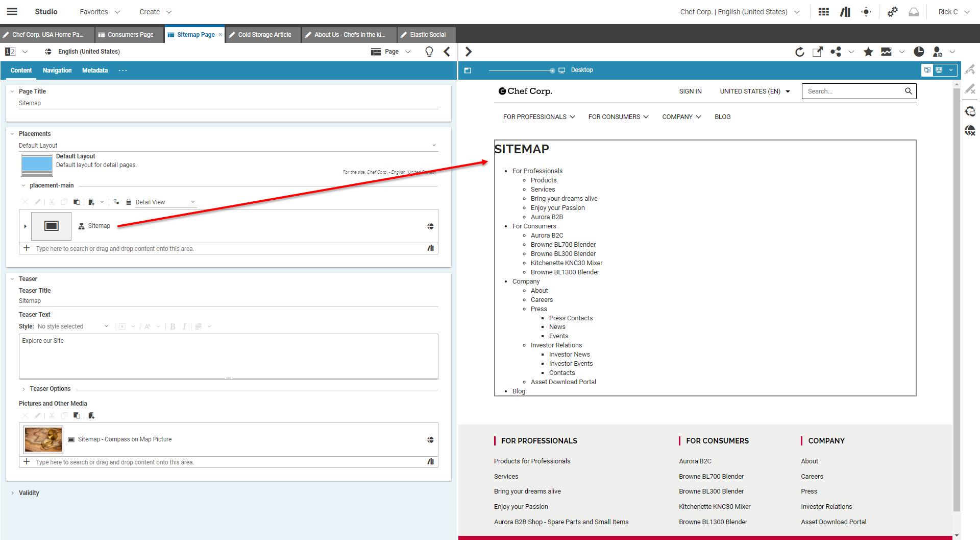This screenshot has height=540, width=980.
Task: Click the locate target icon in the header
Action: point(866,12)
